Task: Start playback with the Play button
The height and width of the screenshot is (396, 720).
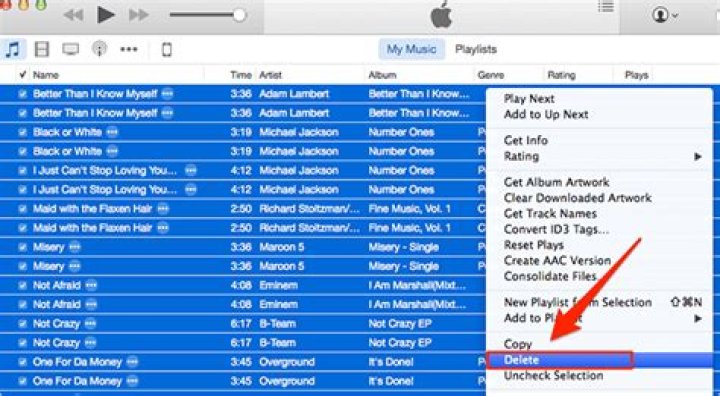Action: [106, 15]
